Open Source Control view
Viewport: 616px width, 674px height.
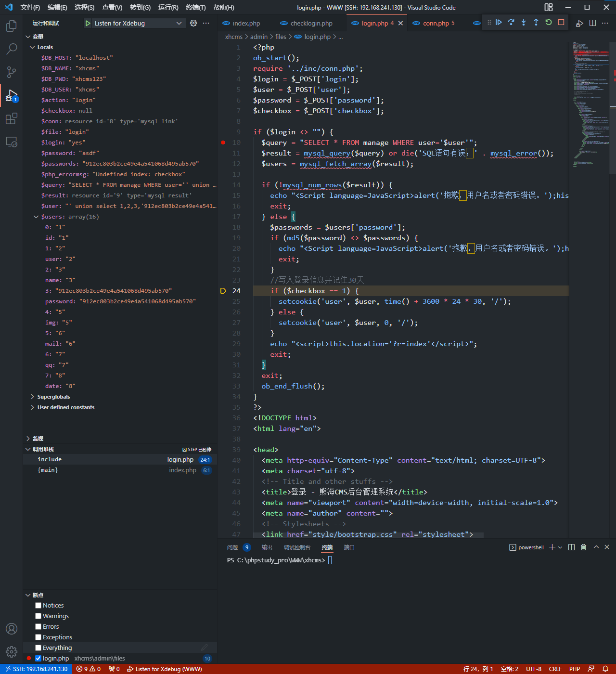click(x=12, y=72)
